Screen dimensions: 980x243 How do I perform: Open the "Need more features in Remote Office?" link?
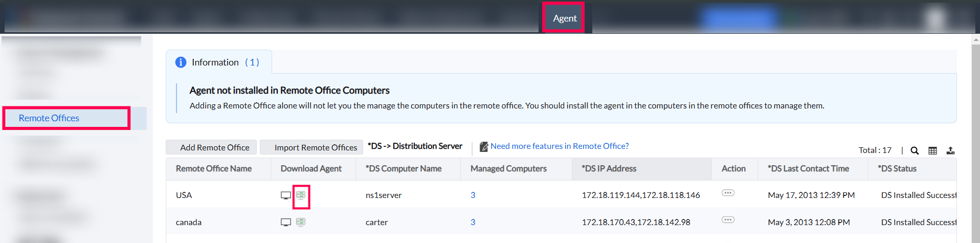(x=560, y=146)
